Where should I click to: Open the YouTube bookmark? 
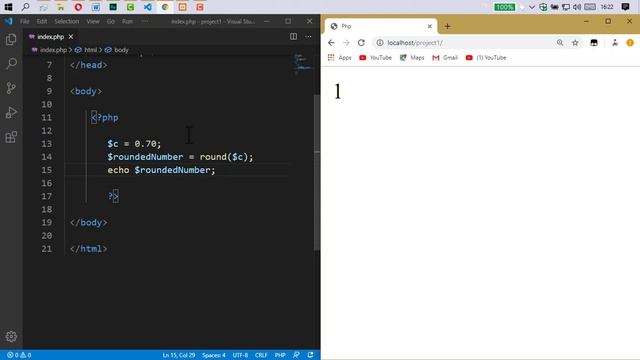376,58
